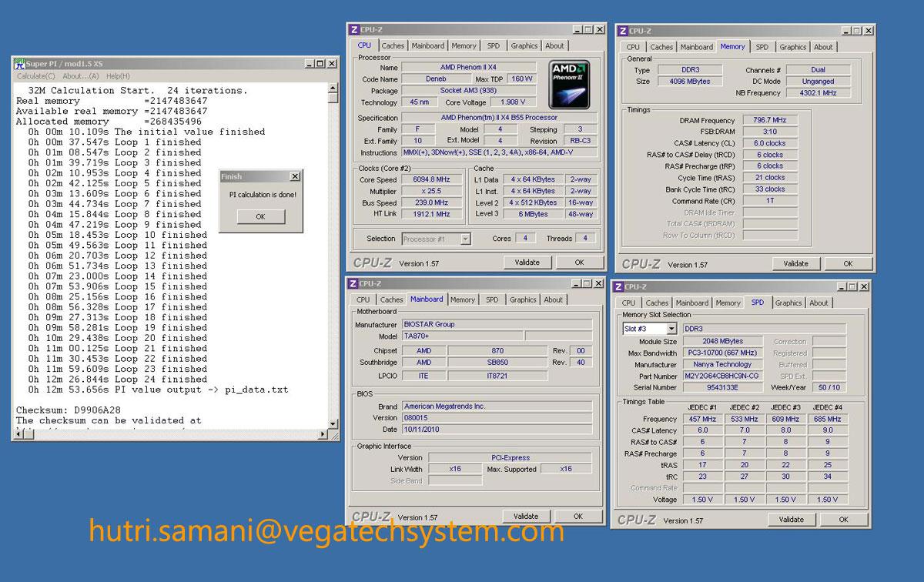The width and height of the screenshot is (924, 582).
Task: Open the About...(A) menu in Super PI
Action: (x=81, y=76)
